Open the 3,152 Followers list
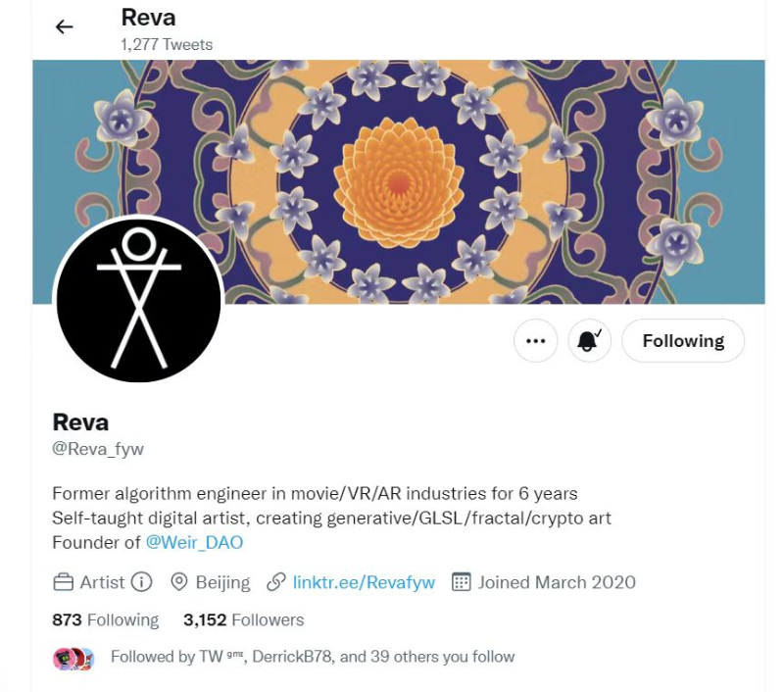The image size is (784, 692). pos(243,620)
